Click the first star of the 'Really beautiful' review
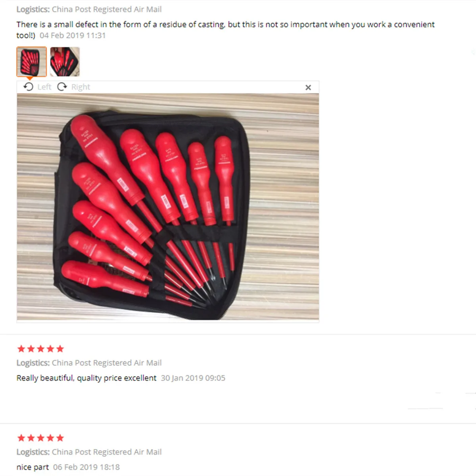Image resolution: width=476 pixels, height=476 pixels. point(21,349)
